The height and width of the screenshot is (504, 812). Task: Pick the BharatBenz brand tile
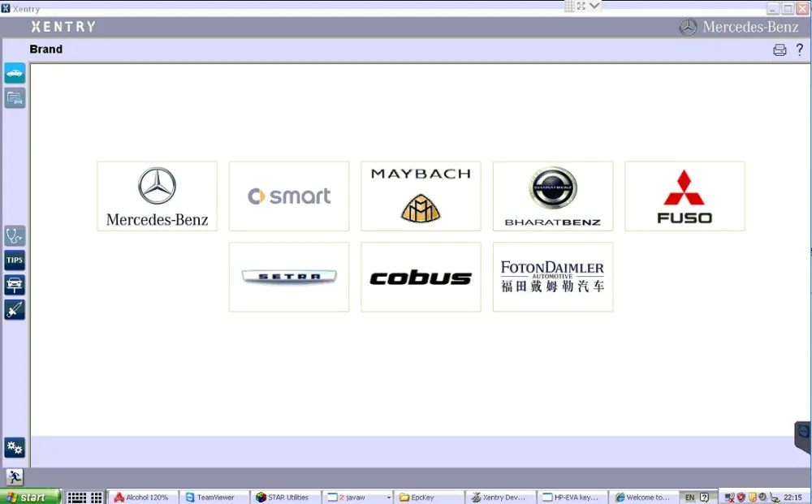(553, 196)
